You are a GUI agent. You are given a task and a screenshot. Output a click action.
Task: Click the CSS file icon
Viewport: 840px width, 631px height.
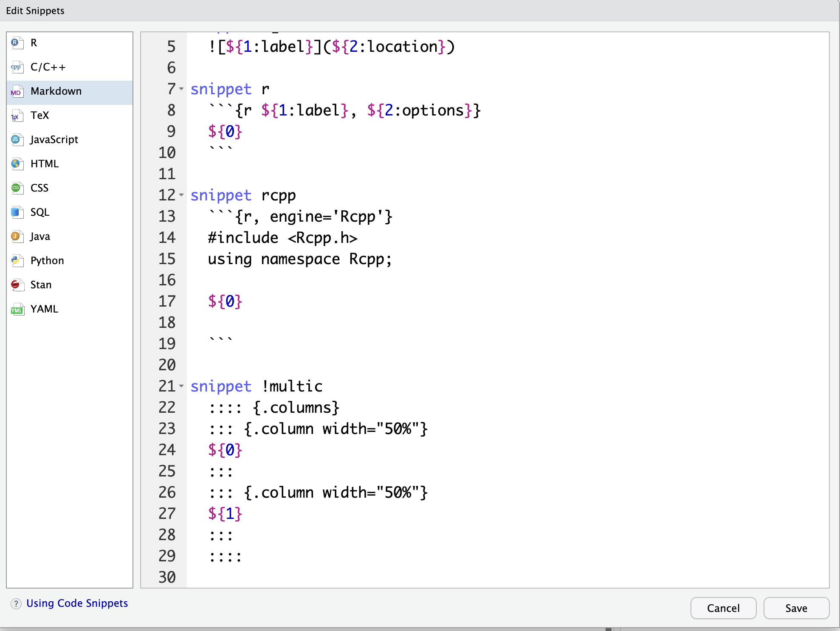pyautogui.click(x=17, y=188)
